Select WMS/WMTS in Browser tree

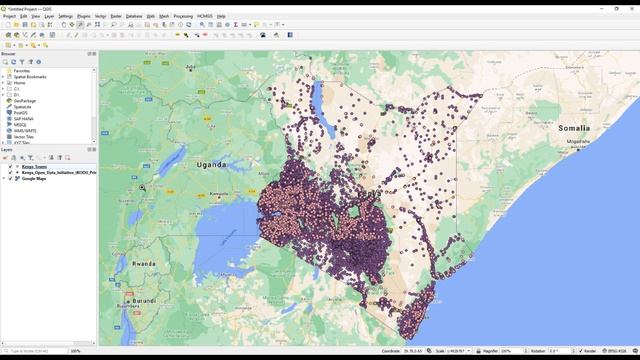[25, 131]
